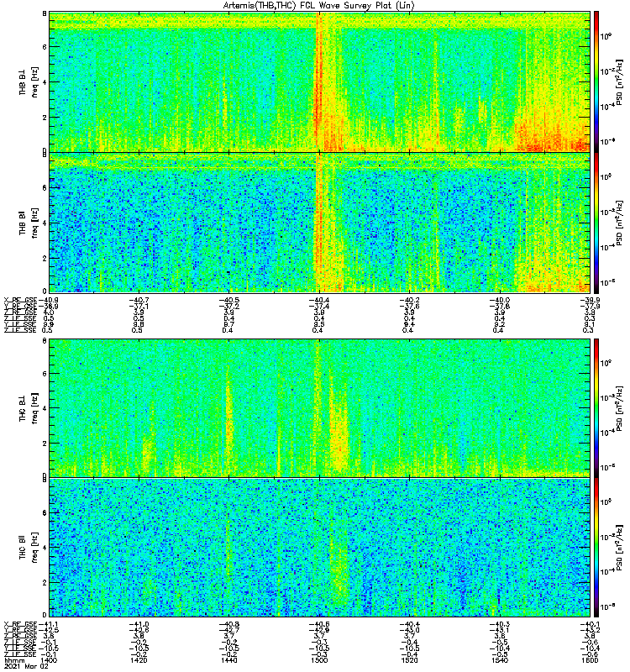Viewport: 630px width, 672px height.
Task: Click the '1420' time tick label
Action: (x=139, y=660)
